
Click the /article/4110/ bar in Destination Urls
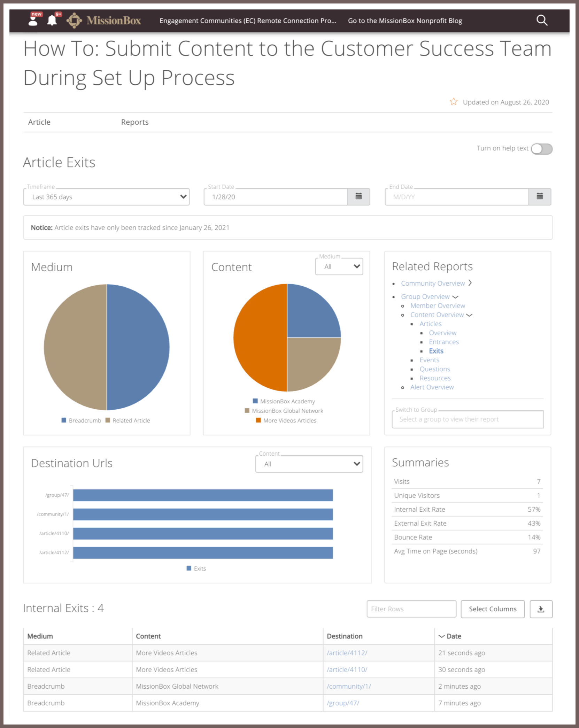[x=203, y=533]
